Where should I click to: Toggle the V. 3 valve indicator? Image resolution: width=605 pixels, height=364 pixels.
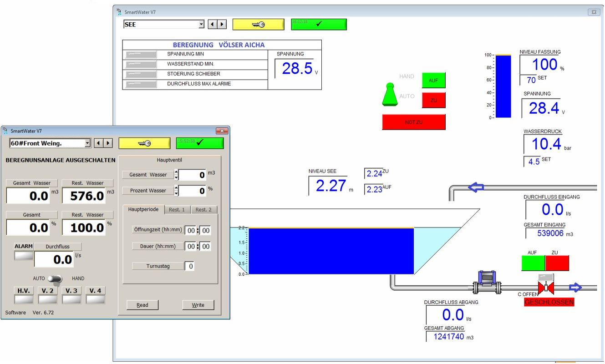(x=71, y=299)
